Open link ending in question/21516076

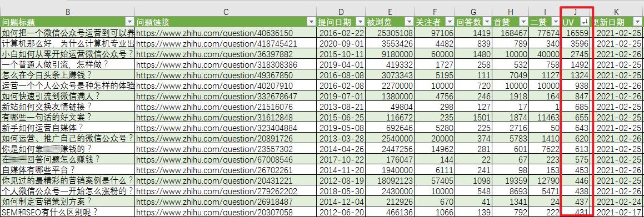214,107
